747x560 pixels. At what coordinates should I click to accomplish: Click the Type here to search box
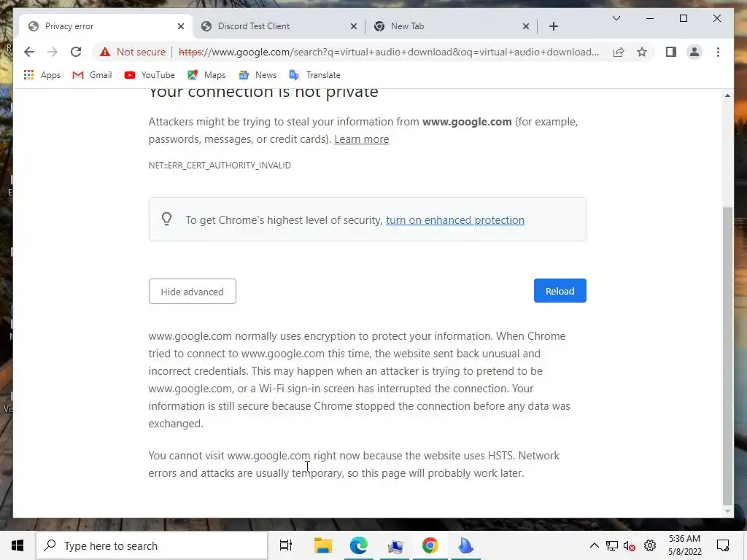tap(152, 545)
